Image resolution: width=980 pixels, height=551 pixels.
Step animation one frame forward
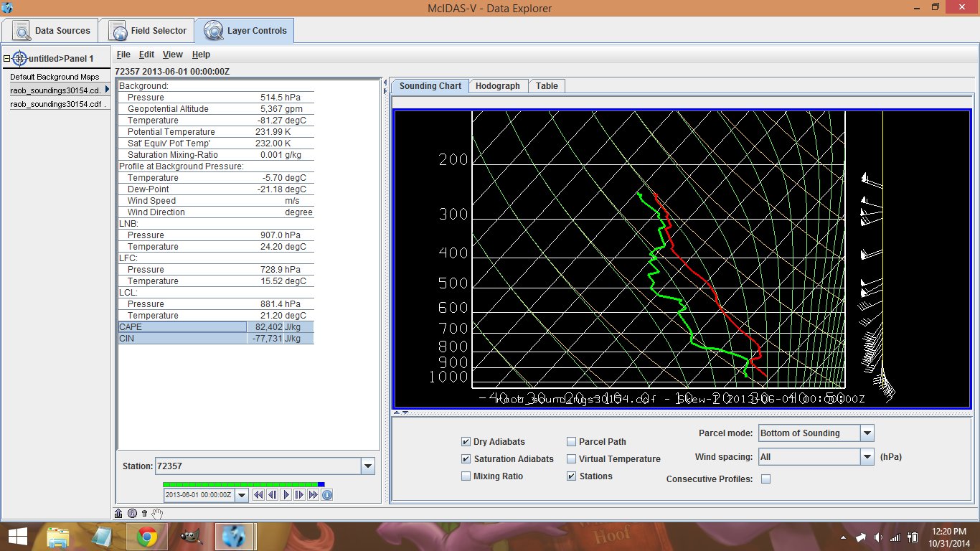coord(300,495)
